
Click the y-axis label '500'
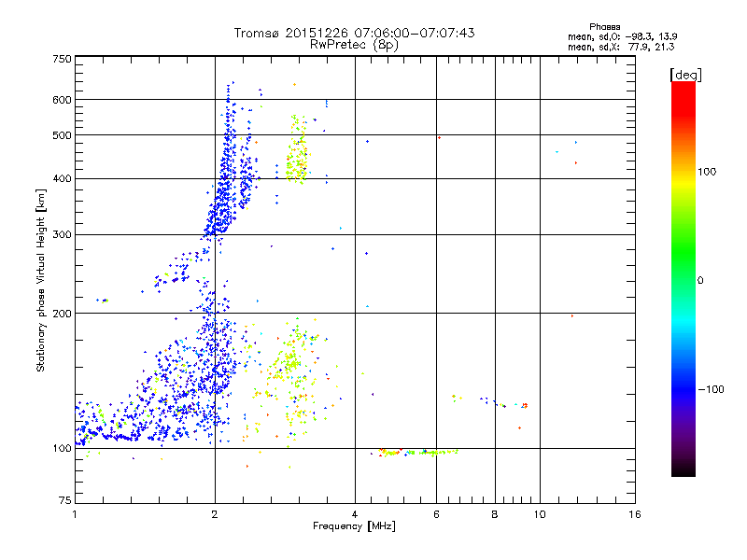click(62, 135)
